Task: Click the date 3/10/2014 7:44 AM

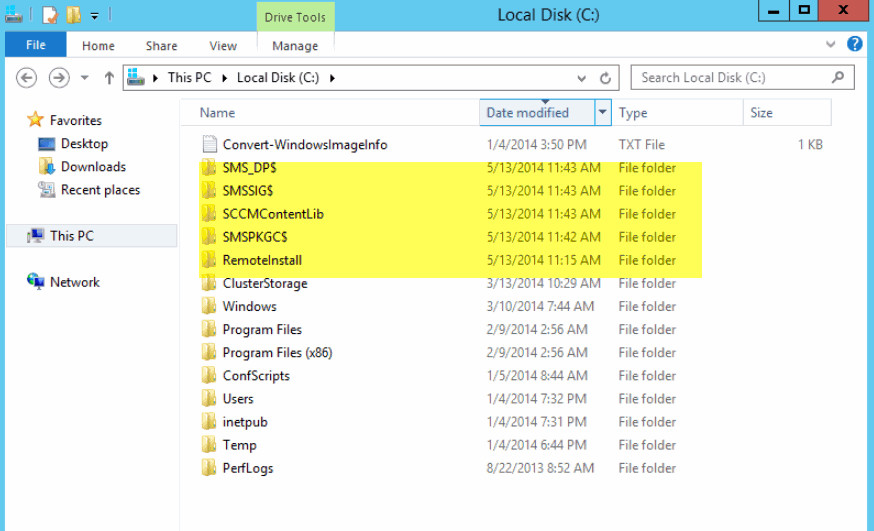Action: pyautogui.click(x=540, y=306)
